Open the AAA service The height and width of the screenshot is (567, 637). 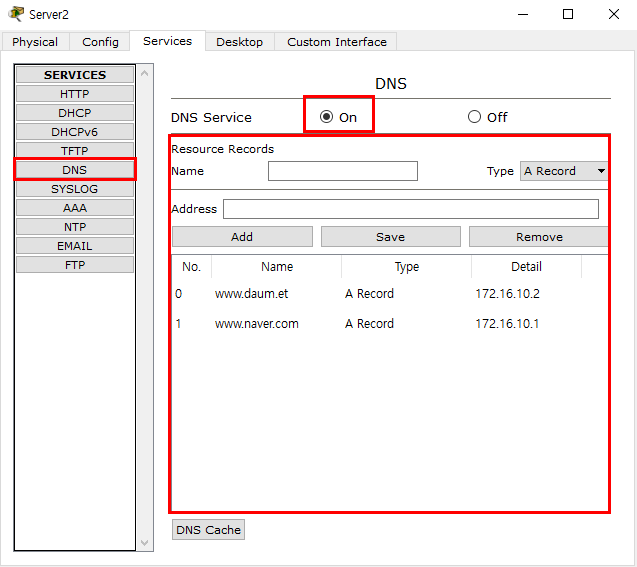pos(75,208)
